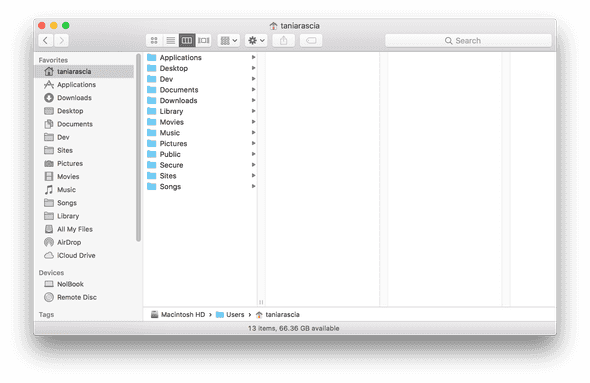Screen dimensions: 590x383
Task: Click the sidebar scrollbar
Action: [138, 148]
